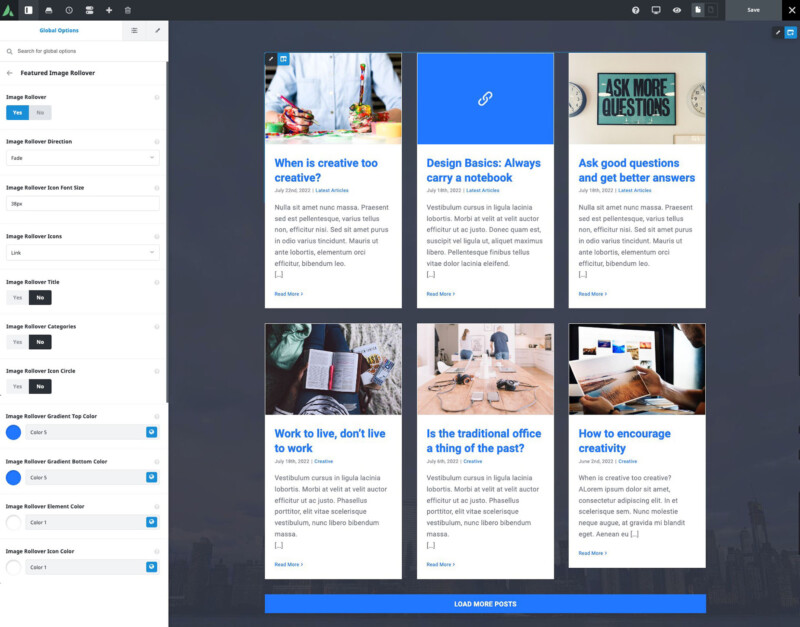Turn on Image Rollover Categories

coord(19,341)
